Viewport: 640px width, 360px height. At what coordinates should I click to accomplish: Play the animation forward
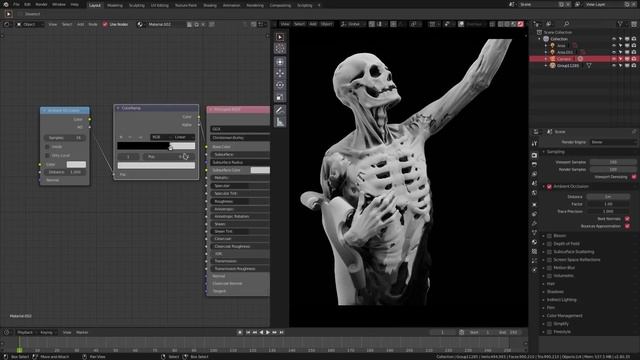click(x=268, y=333)
